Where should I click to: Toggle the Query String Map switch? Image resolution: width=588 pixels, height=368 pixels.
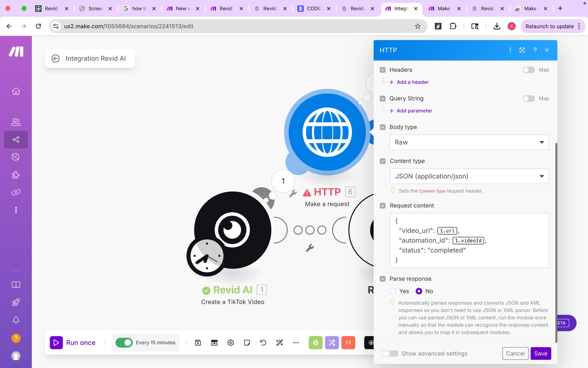point(529,98)
